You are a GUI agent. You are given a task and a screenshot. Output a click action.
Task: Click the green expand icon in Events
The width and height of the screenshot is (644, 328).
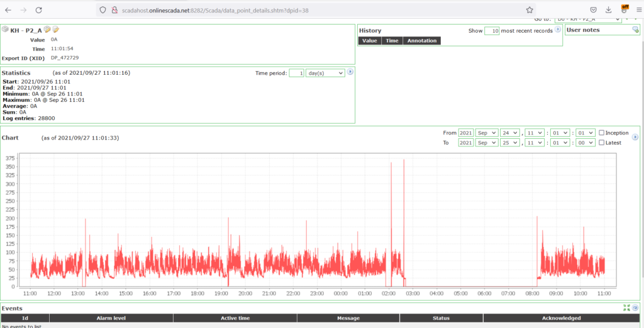click(x=626, y=308)
